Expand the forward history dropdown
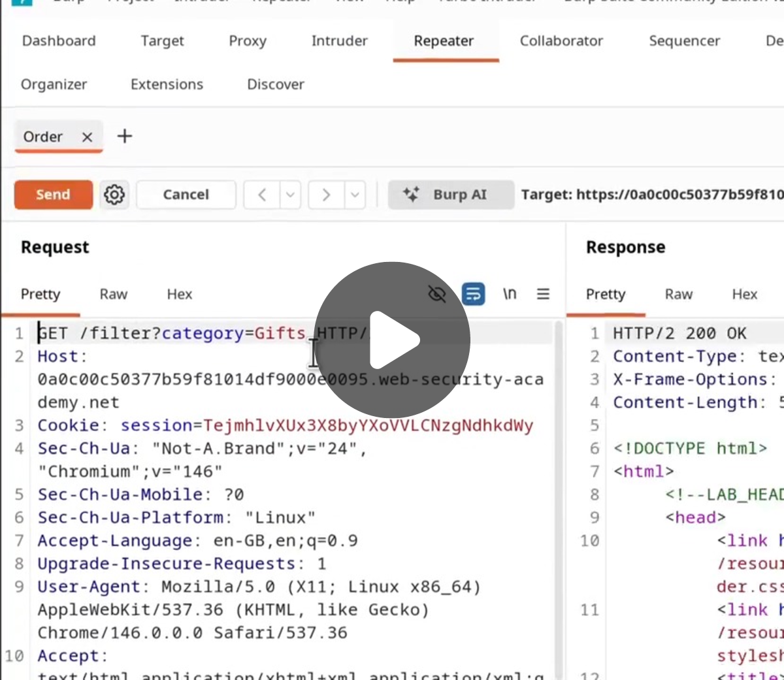Image resolution: width=784 pixels, height=680 pixels. coord(354,195)
